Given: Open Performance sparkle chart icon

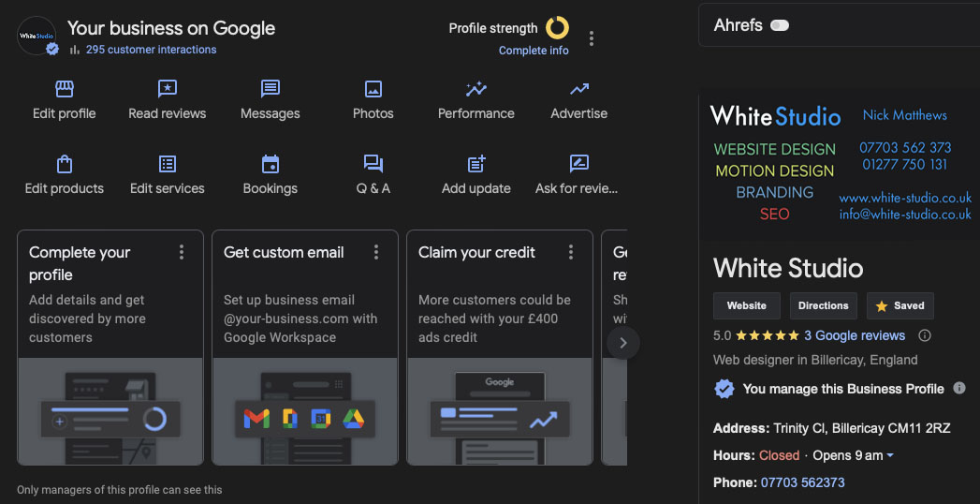Looking at the screenshot, I should 476,89.
